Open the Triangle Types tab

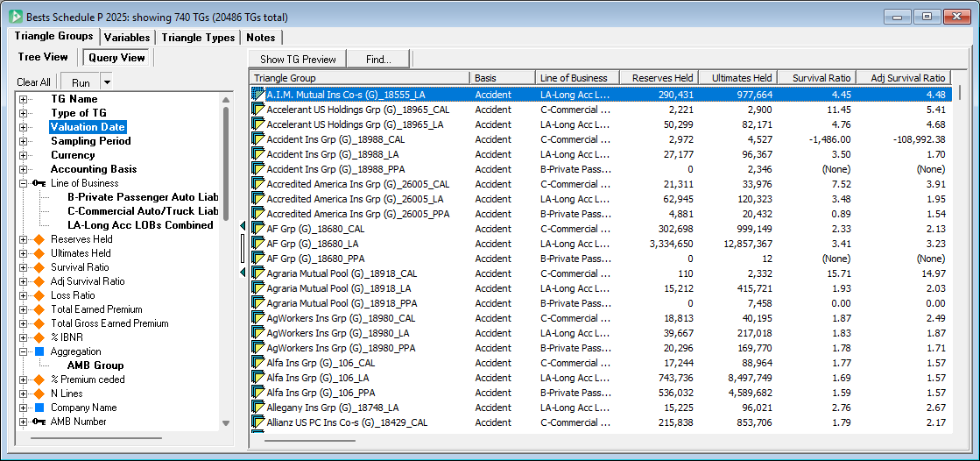click(x=198, y=38)
